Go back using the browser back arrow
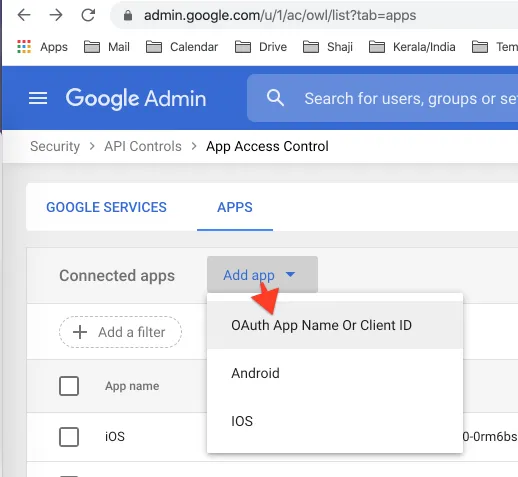The height and width of the screenshot is (477, 518). pyautogui.click(x=24, y=15)
